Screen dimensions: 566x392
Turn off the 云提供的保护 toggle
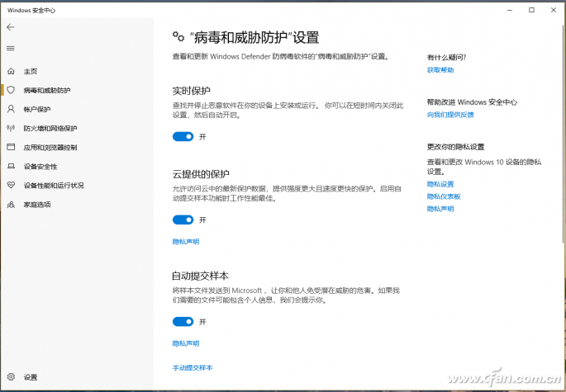pyautogui.click(x=183, y=220)
